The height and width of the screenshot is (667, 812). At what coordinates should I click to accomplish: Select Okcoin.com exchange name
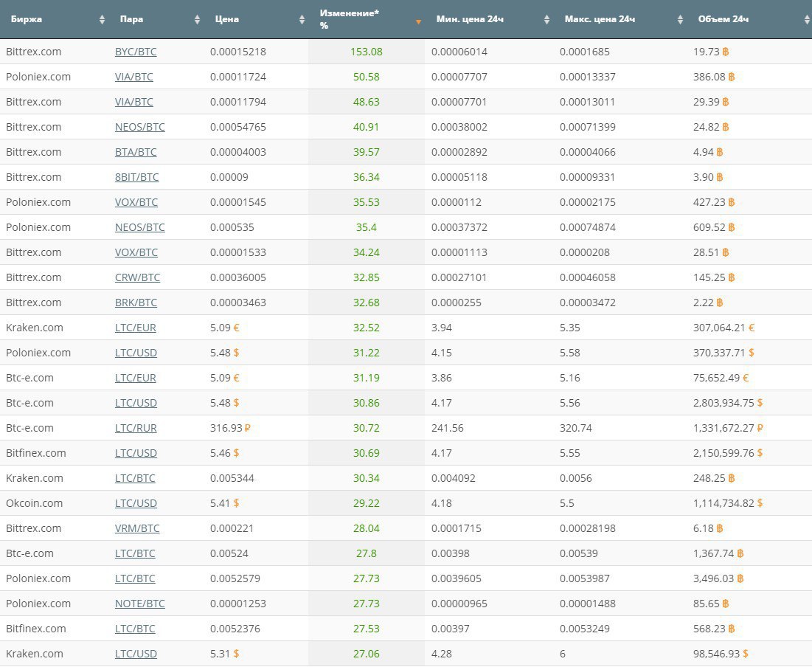34,503
